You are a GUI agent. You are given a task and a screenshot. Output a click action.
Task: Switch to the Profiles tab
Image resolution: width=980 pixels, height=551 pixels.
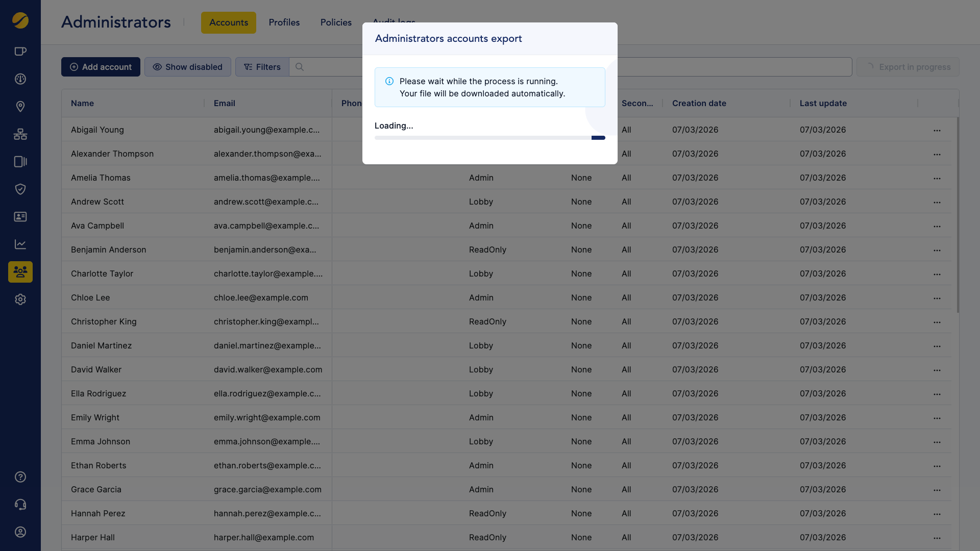click(x=284, y=22)
